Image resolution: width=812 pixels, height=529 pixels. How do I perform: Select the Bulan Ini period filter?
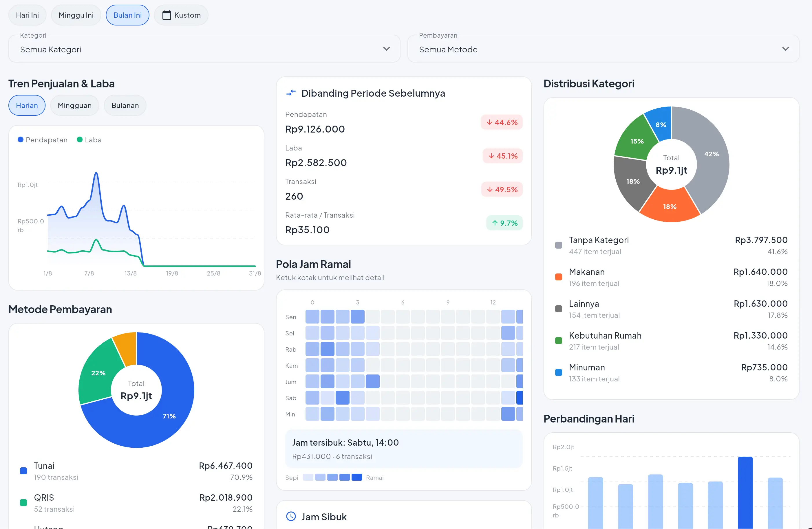tap(128, 15)
